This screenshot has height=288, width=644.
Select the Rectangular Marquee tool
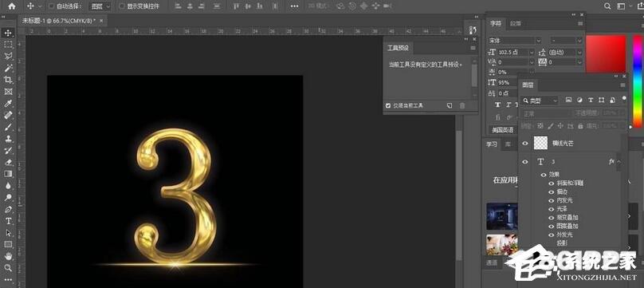8,45
